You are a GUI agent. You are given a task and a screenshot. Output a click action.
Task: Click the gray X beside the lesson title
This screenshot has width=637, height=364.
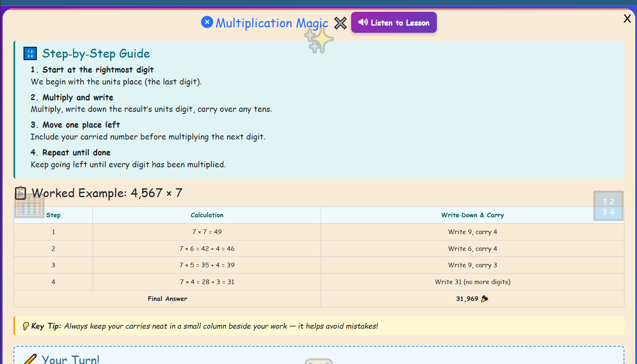(340, 23)
